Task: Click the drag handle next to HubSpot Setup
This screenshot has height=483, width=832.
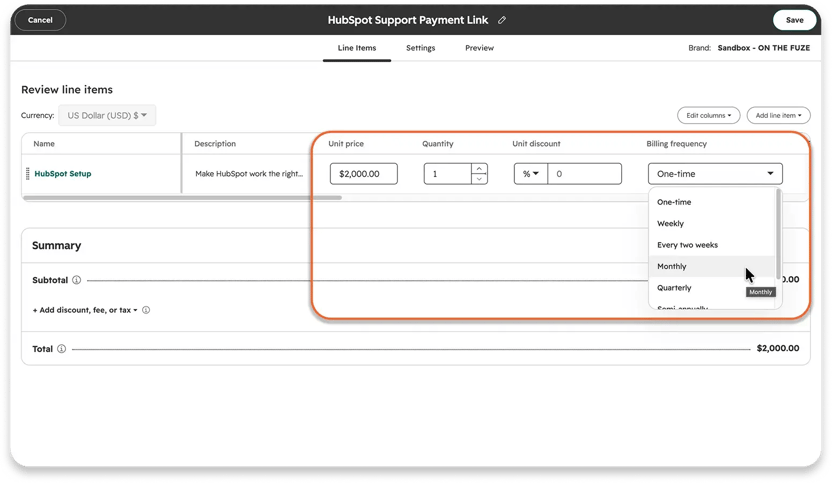Action: tap(28, 174)
